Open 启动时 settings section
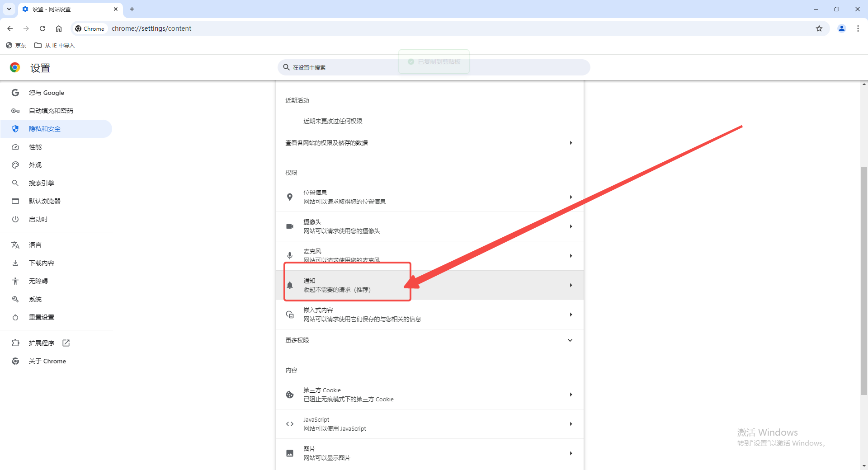Image resolution: width=868 pixels, height=470 pixels. [x=57, y=219]
